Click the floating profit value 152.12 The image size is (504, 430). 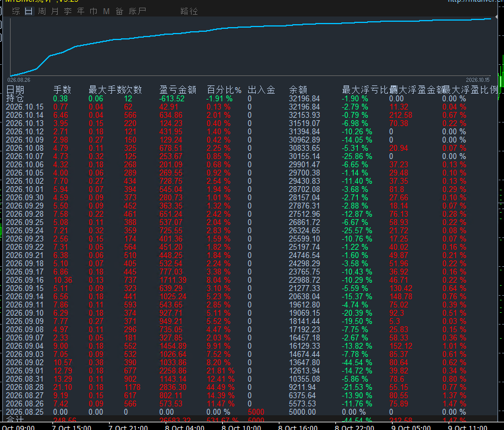[x=401, y=346]
